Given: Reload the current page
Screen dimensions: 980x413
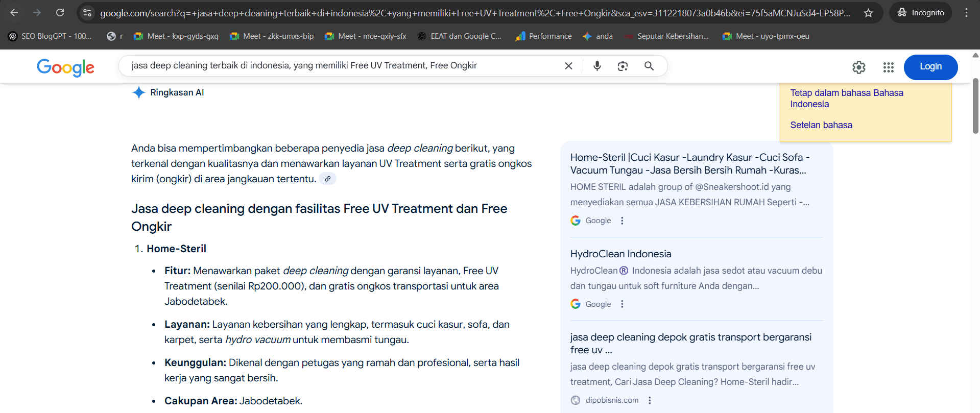Looking at the screenshot, I should pos(60,13).
